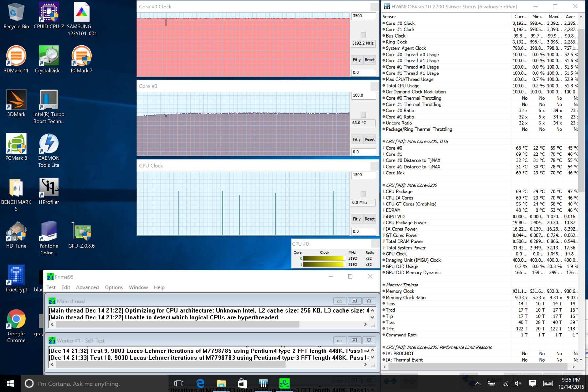This screenshot has width=588, height=392.
Task: Click the Cortana 'Ask me anything' search box
Action: point(95,384)
